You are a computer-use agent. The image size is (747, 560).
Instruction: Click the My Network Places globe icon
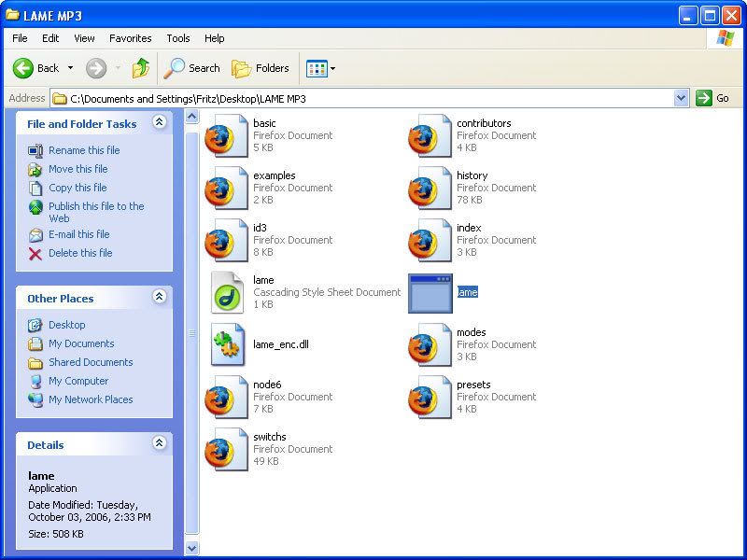[x=35, y=400]
